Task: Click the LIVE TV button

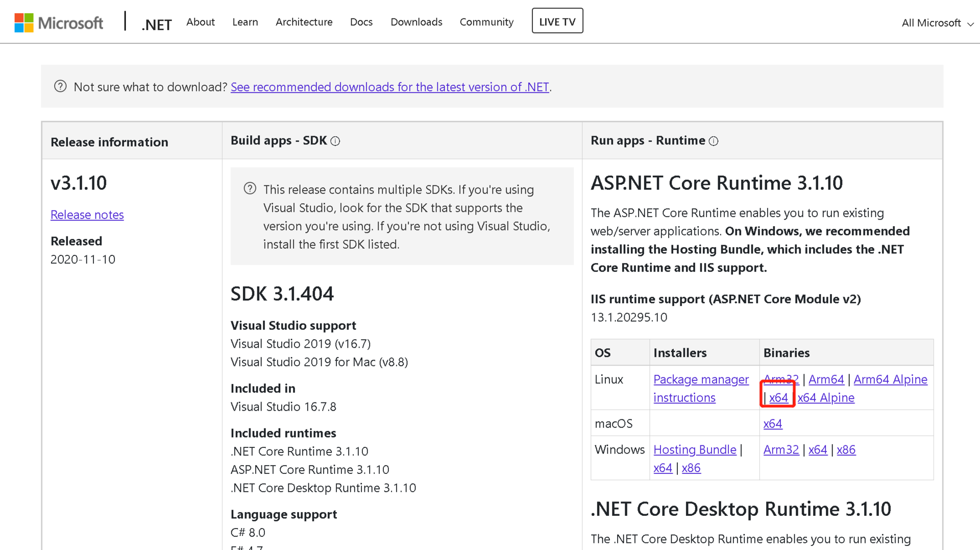Action: point(557,21)
